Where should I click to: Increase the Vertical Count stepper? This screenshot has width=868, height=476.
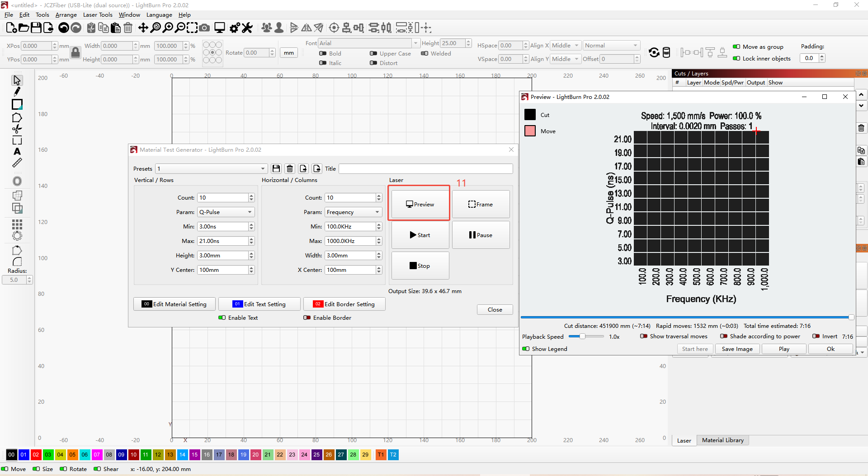(251, 196)
